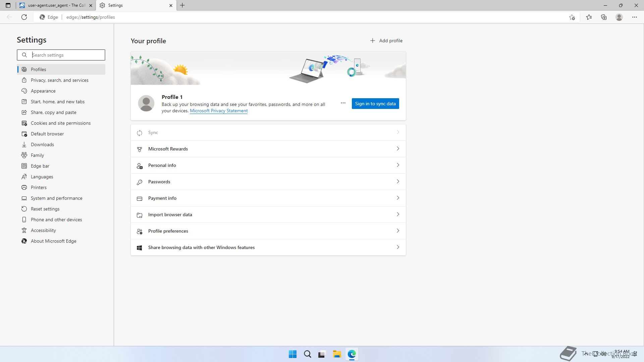Expand Import browser data chevron
Screen dimensions: 644x362
398,214
